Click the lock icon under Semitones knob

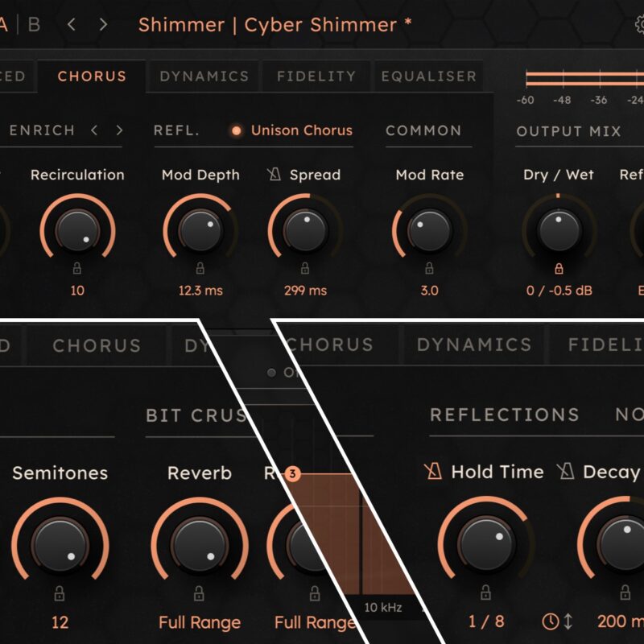59,593
